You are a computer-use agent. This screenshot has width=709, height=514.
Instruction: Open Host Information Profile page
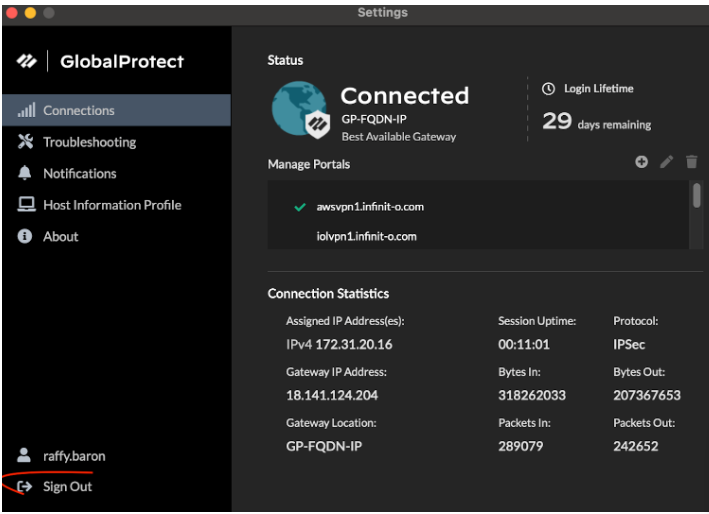(x=117, y=205)
